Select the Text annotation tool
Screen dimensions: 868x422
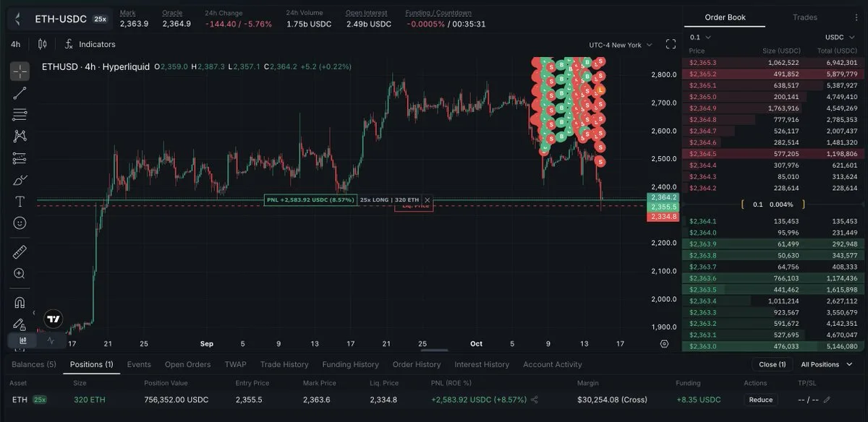point(20,202)
